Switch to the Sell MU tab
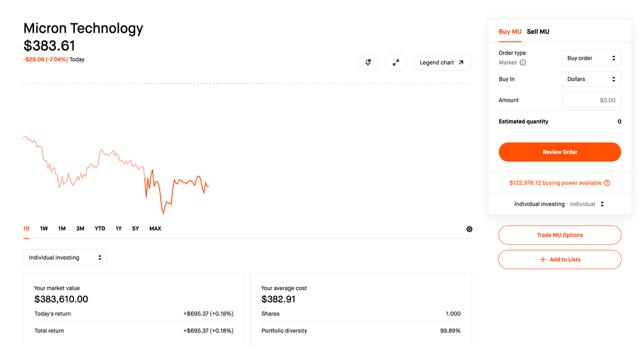The width and height of the screenshot is (644, 346). pyautogui.click(x=538, y=32)
